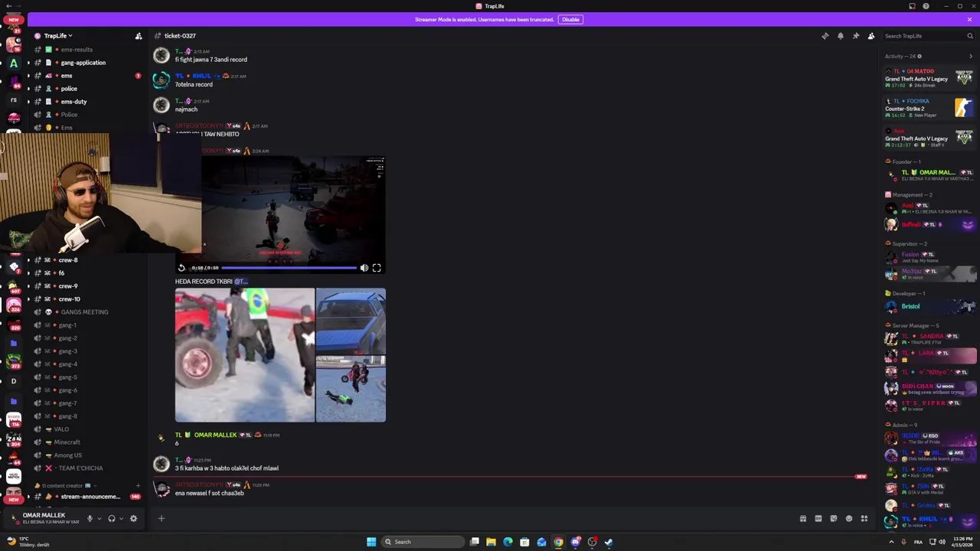
Task: Open video in fullscreen
Action: (377, 268)
